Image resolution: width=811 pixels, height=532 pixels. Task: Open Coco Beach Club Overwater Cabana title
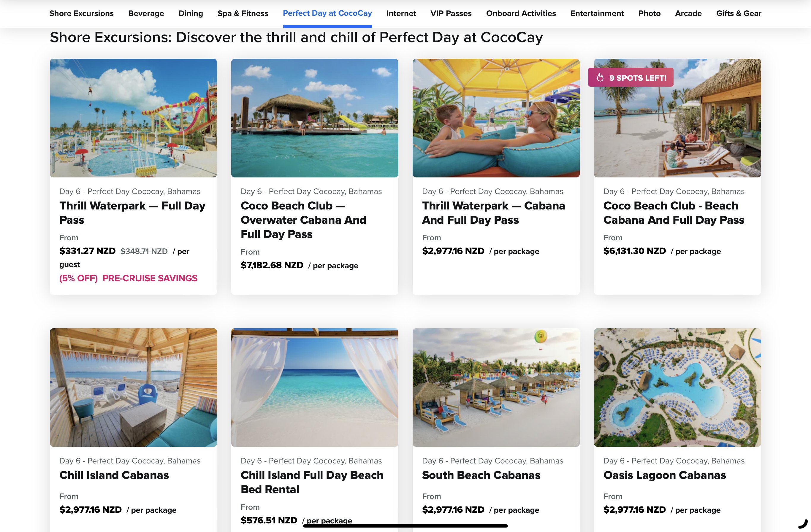point(303,220)
